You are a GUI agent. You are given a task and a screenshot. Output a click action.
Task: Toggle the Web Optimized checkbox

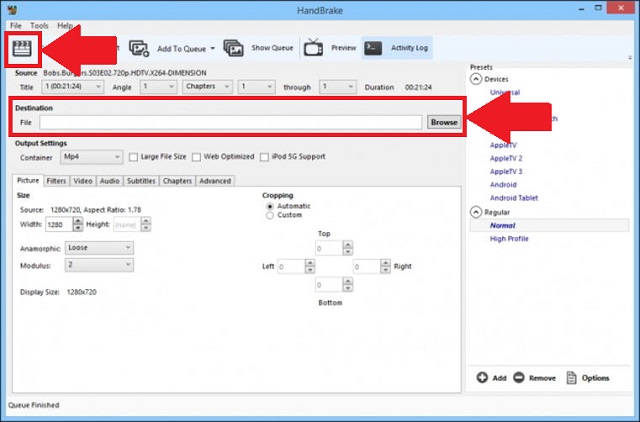[x=197, y=157]
